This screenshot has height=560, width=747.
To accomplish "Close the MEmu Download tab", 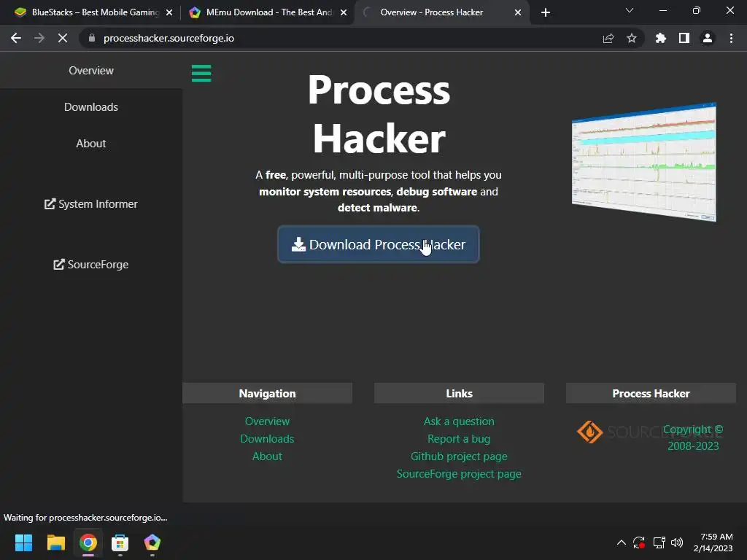I will pos(344,12).
